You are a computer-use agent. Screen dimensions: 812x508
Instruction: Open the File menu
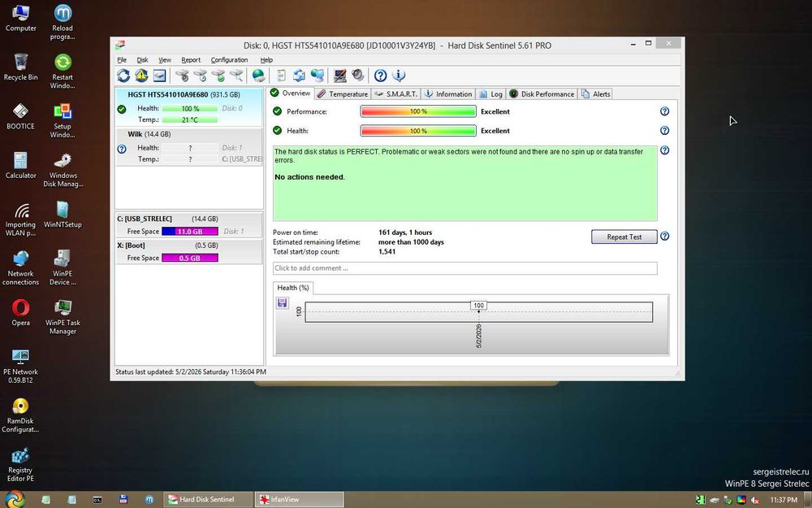(x=123, y=60)
